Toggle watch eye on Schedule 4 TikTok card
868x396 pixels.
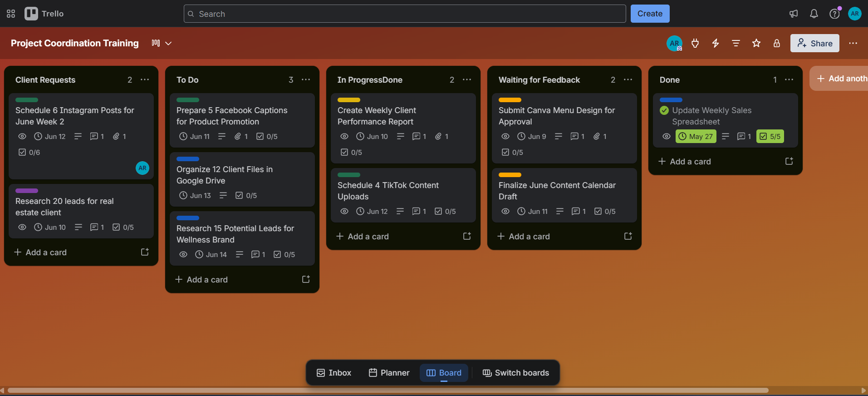[344, 211]
